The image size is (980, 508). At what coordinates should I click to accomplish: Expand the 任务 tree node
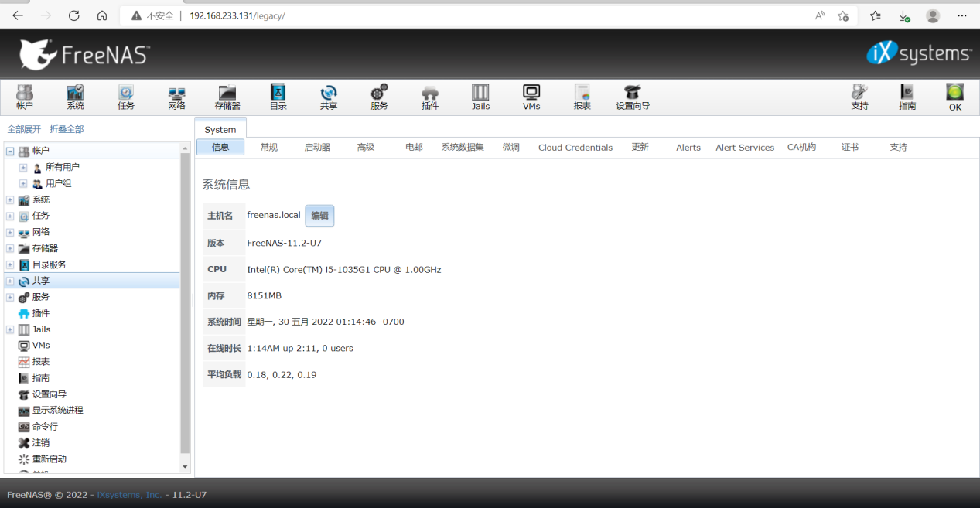[x=10, y=216]
